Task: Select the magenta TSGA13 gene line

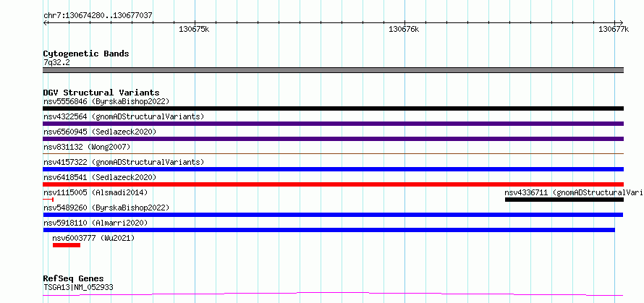Action: [333, 294]
